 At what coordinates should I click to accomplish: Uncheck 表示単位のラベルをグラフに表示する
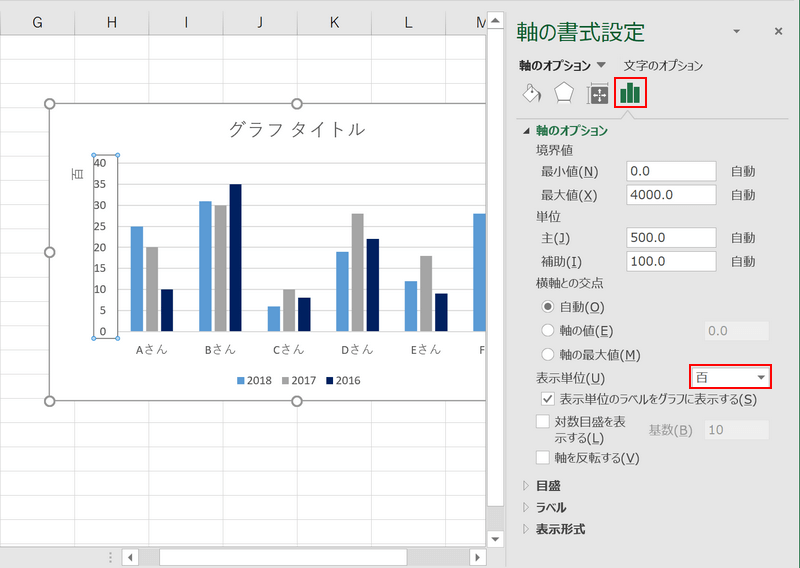547,399
